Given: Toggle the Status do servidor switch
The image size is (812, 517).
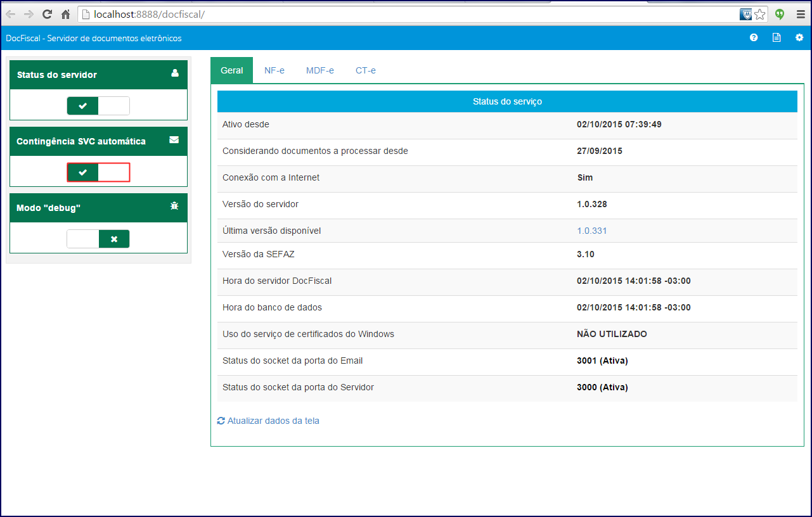Looking at the screenshot, I should coord(98,106).
